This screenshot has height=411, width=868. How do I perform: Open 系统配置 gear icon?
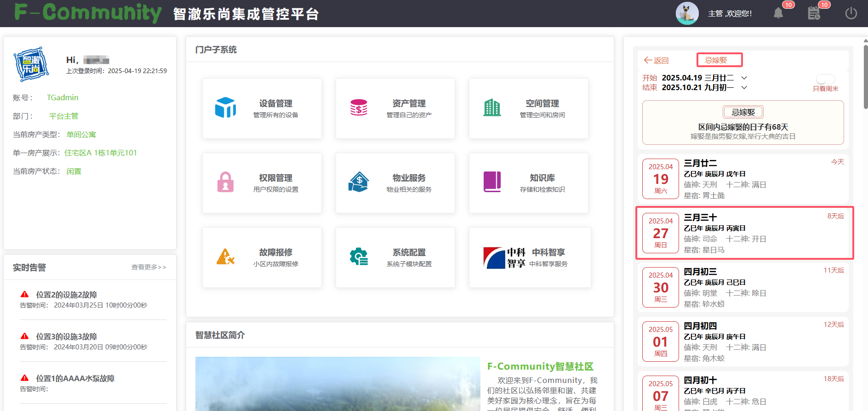(x=359, y=257)
